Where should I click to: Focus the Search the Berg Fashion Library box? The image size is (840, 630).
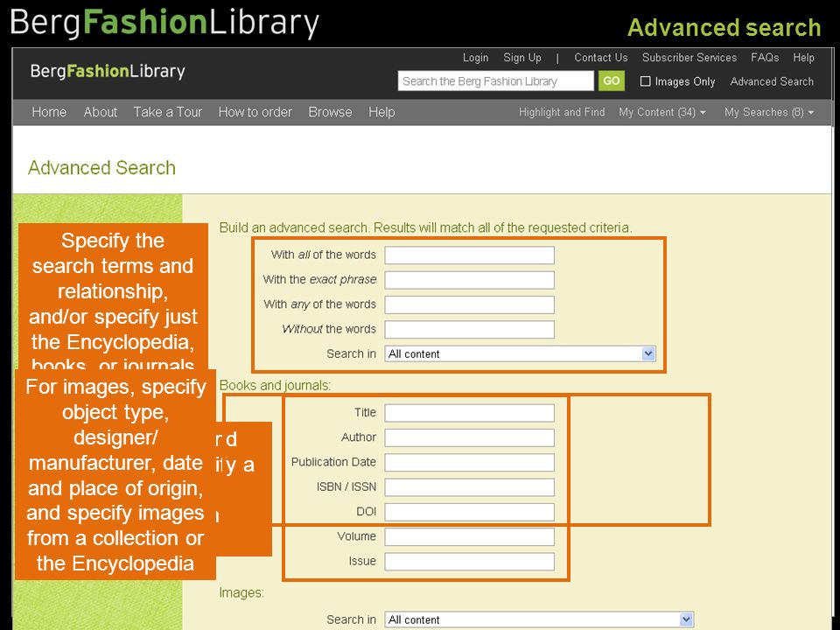point(495,80)
